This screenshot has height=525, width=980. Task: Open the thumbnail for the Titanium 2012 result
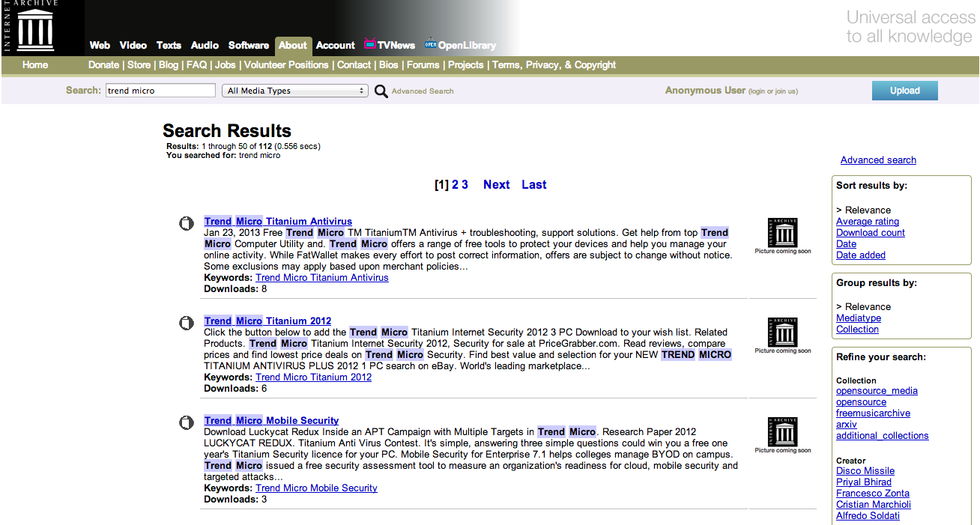tap(783, 336)
